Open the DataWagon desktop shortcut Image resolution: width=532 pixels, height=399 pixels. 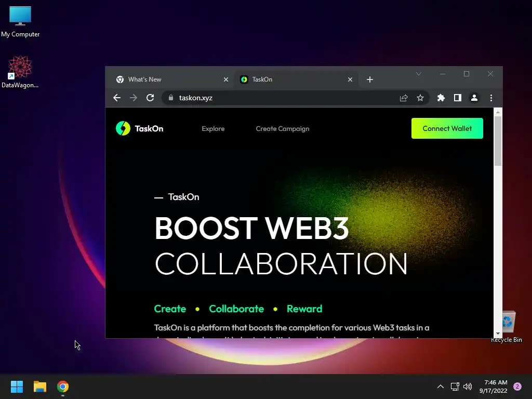click(20, 72)
